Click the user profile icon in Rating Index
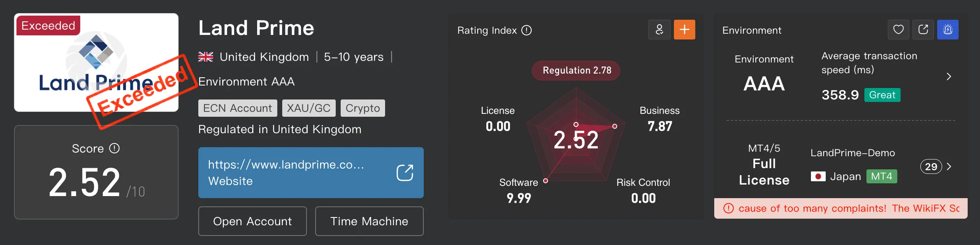Image resolution: width=980 pixels, height=245 pixels. [x=660, y=30]
